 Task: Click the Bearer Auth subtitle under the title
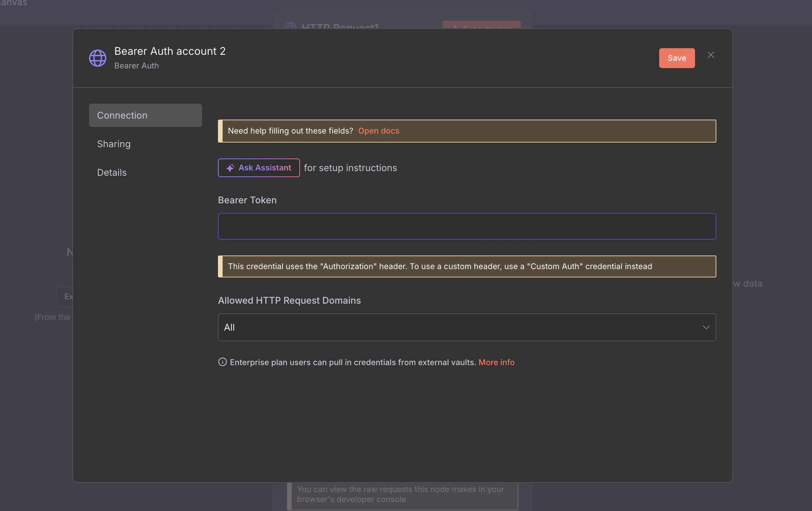[x=137, y=66]
